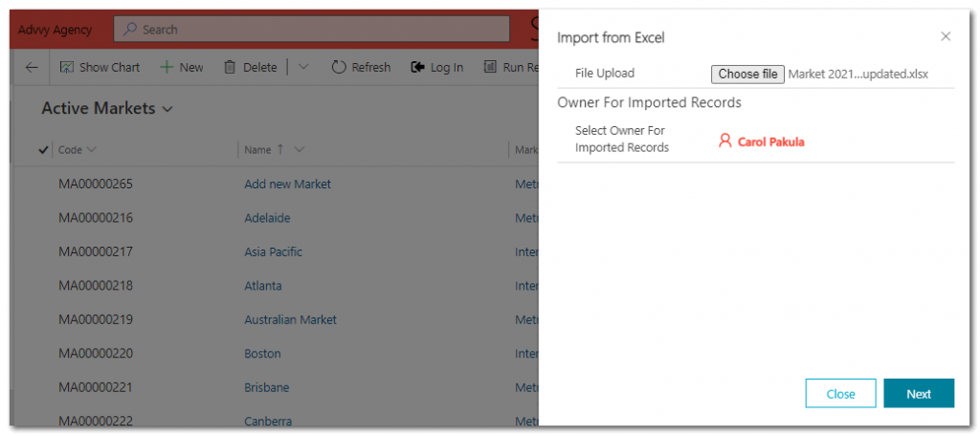The image size is (980, 436).
Task: Click the Refresh icon
Action: coord(339,67)
